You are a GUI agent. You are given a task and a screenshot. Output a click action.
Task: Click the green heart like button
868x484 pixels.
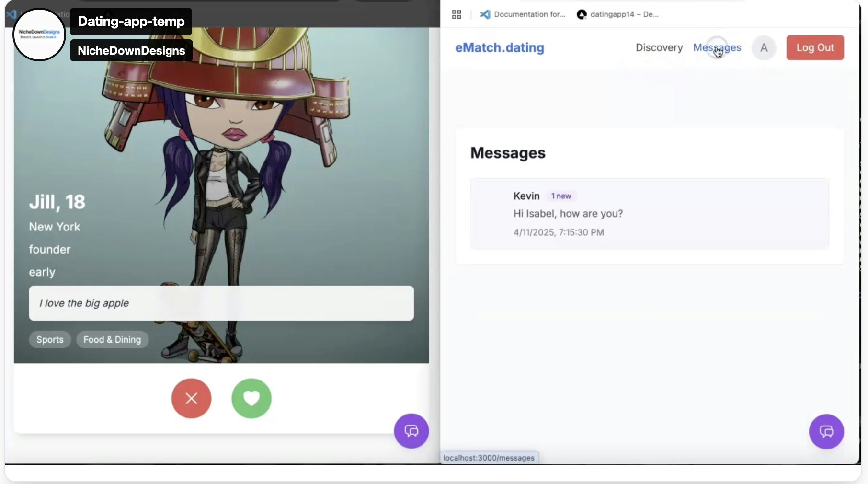(251, 398)
